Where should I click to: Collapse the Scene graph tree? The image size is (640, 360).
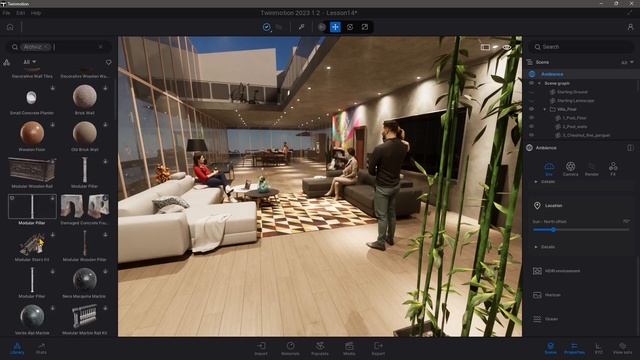[x=539, y=83]
